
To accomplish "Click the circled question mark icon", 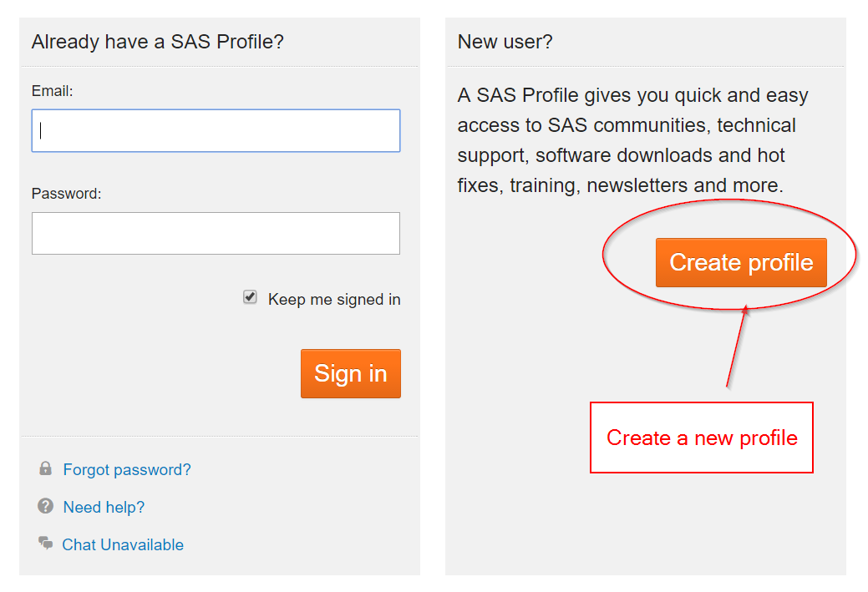I will pos(46,507).
